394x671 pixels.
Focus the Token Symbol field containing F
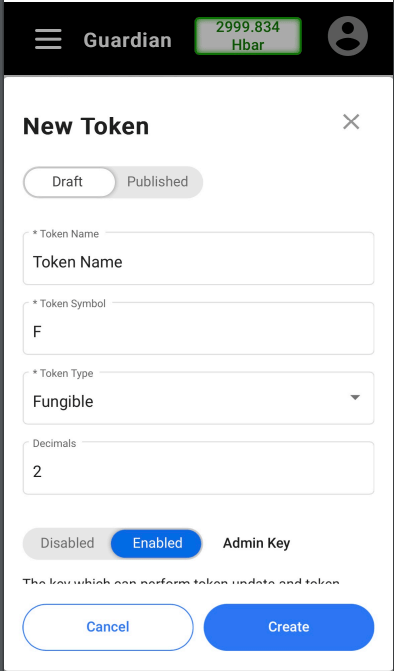point(198,328)
